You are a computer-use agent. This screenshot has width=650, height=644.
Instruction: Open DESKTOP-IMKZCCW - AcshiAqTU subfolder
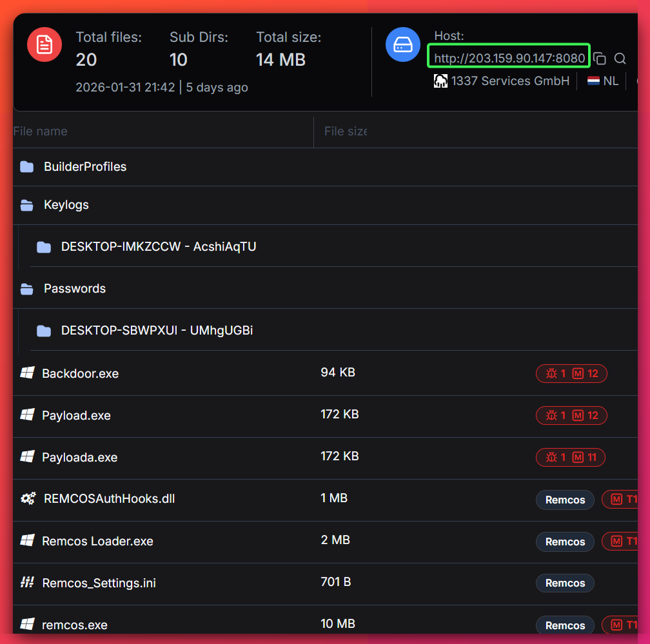click(158, 246)
